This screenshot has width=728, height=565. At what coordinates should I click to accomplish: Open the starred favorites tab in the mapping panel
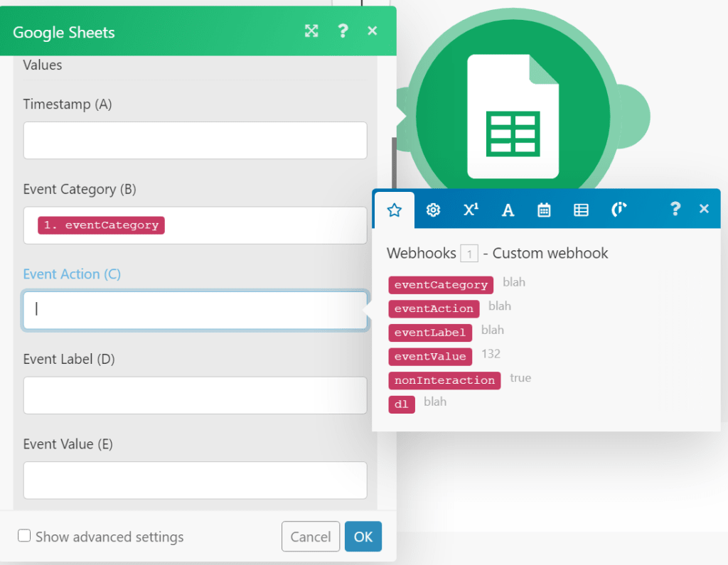click(x=394, y=210)
